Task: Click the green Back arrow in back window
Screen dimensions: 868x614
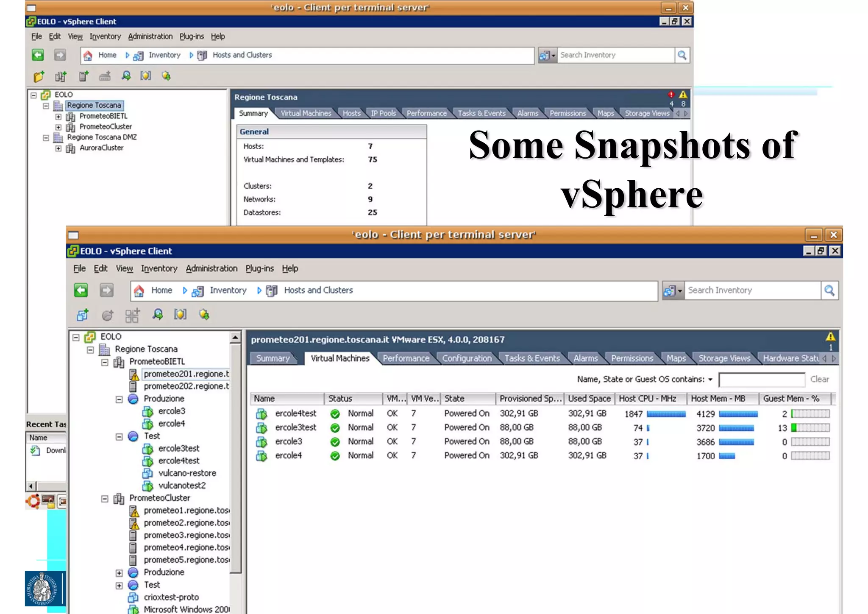Action: 38,55
